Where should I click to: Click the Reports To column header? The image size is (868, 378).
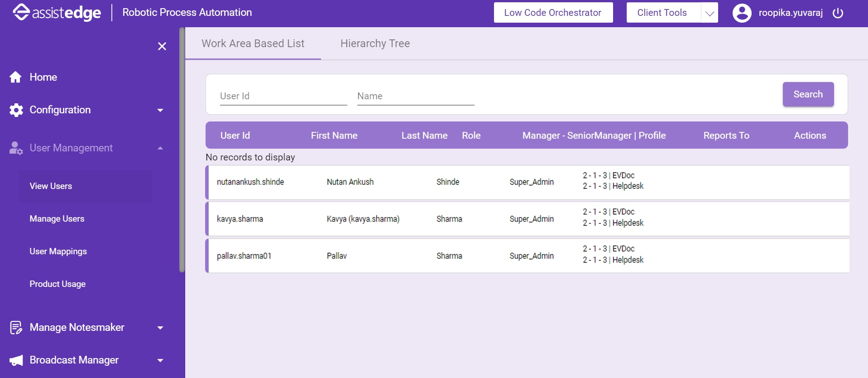point(726,136)
